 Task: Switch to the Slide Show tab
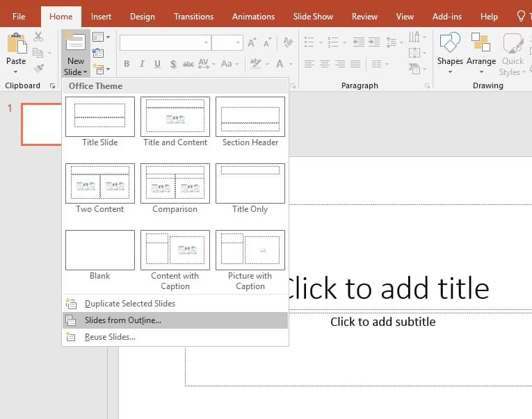coord(313,16)
